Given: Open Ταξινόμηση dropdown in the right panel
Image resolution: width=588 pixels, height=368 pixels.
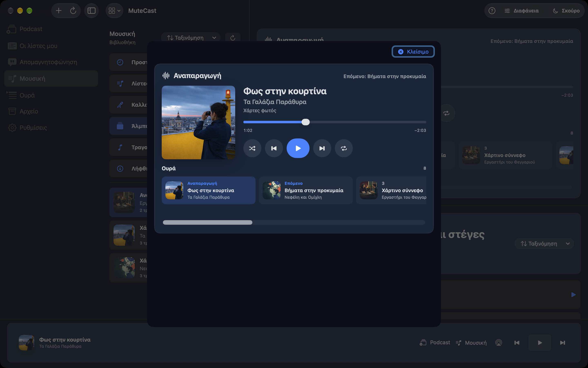Looking at the screenshot, I should (x=544, y=244).
